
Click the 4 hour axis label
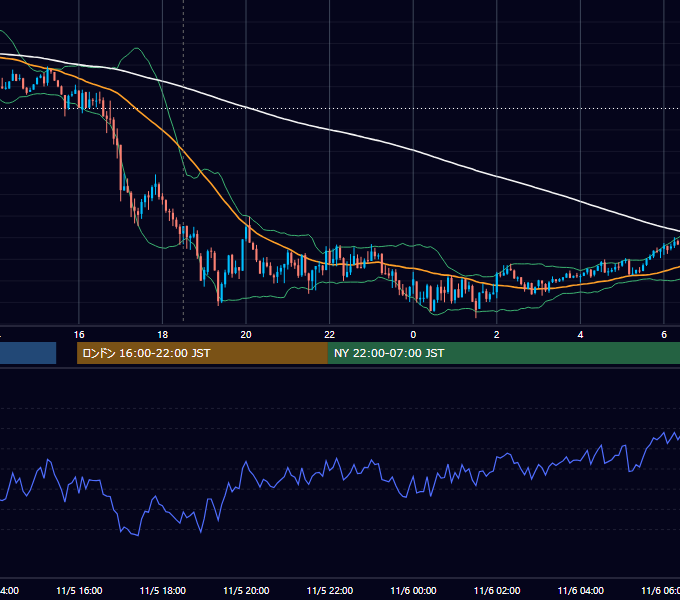pos(580,335)
